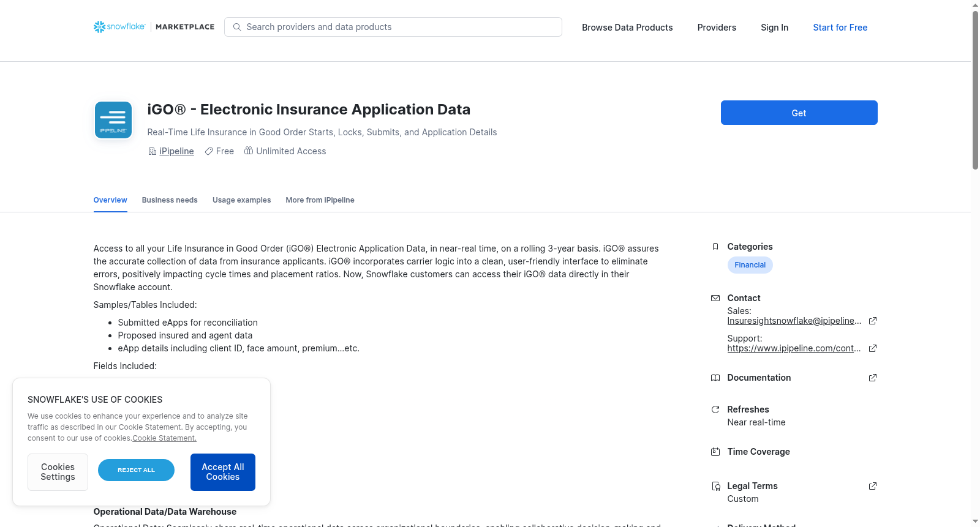Viewport: 980px width, 527px height.
Task: Click the Legal Terms label
Action: point(752,486)
